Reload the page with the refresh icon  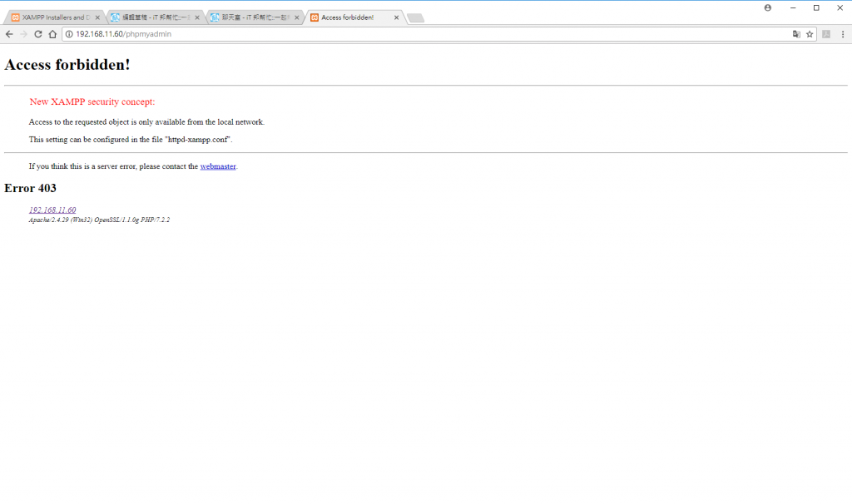(38, 33)
